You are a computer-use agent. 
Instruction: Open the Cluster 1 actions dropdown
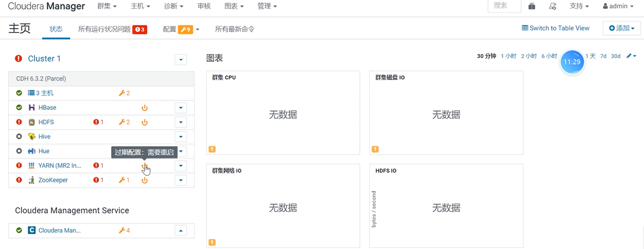[x=181, y=60]
